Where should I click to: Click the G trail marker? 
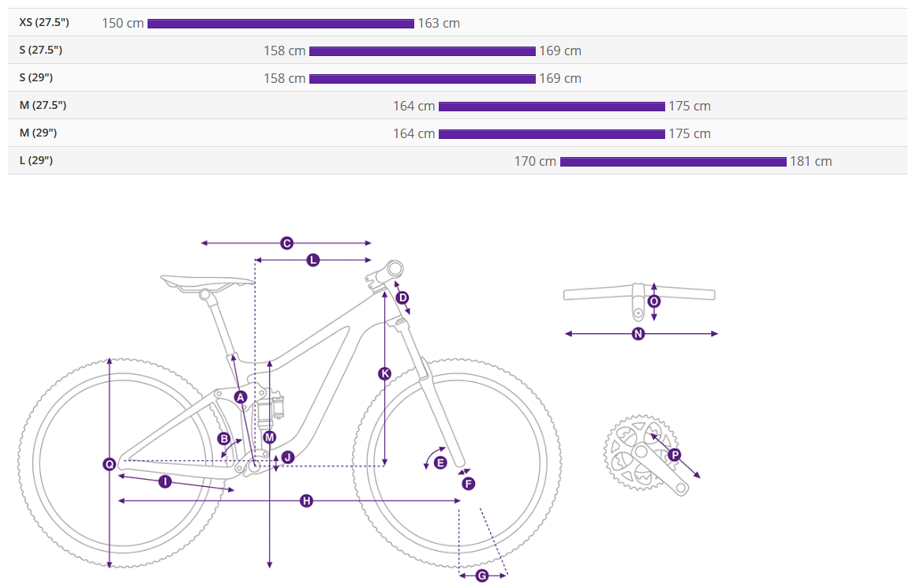pyautogui.click(x=482, y=575)
